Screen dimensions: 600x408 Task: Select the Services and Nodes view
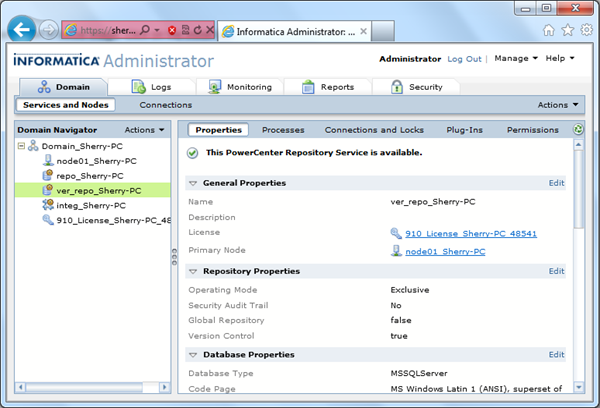pyautogui.click(x=65, y=105)
